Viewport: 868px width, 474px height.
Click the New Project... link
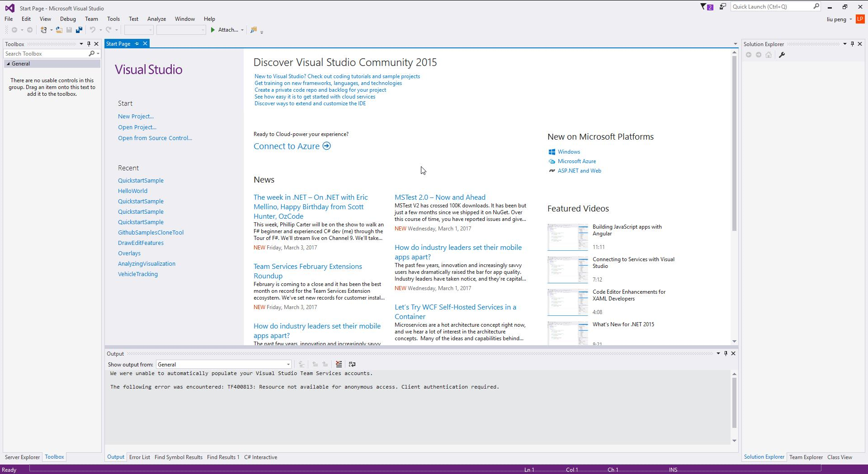coord(136,116)
